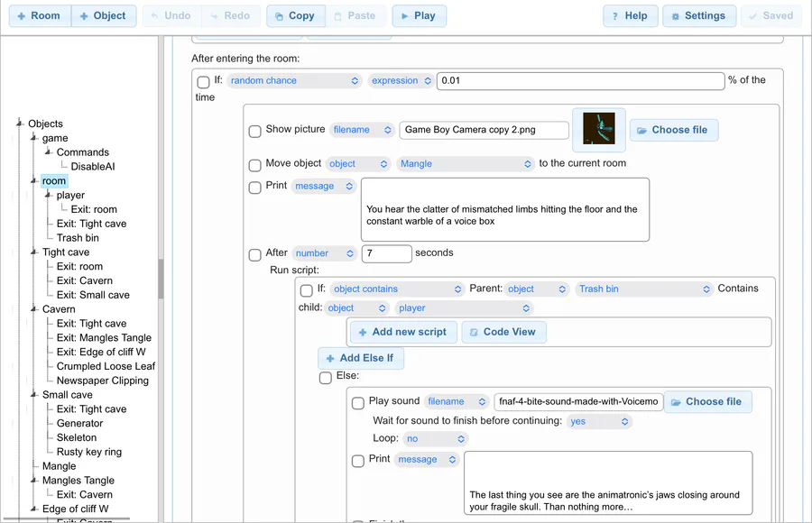The width and height of the screenshot is (812, 523).
Task: Open the Mangle object dropdown
Action: (x=465, y=164)
